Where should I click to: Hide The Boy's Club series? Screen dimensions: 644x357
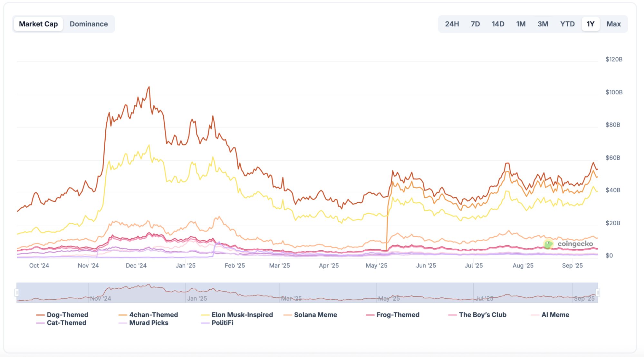point(482,315)
